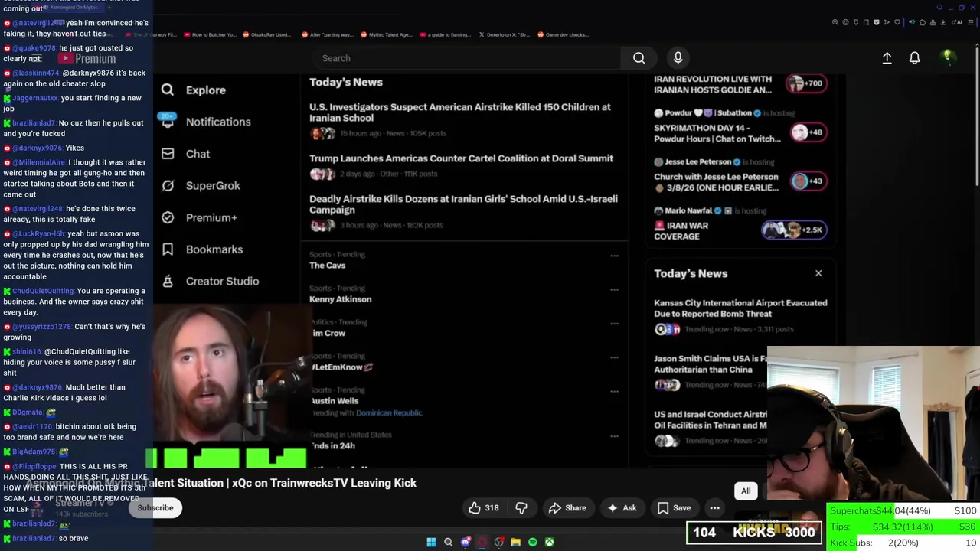Viewport: 980px width, 551px height.
Task: Open YouTube notifications bell
Action: pos(914,58)
